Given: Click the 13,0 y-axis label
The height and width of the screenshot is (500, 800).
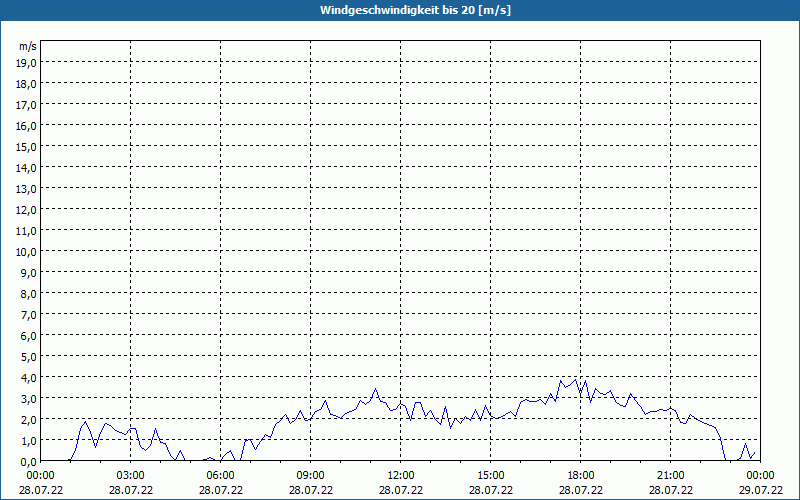Looking at the screenshot, I should [26, 188].
